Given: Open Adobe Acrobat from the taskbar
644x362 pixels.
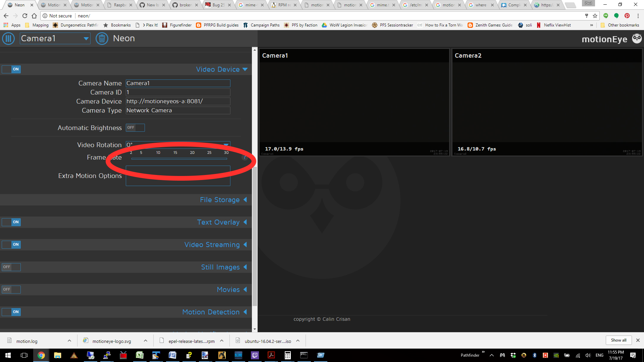Looking at the screenshot, I should pos(271,355).
